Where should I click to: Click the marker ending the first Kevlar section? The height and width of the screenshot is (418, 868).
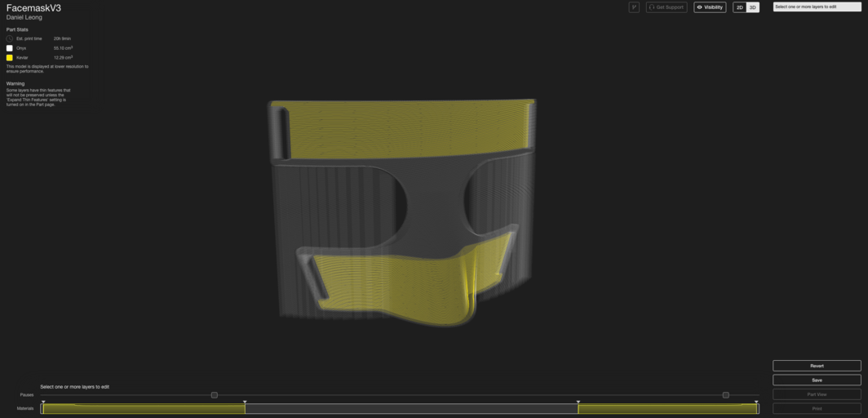tap(245, 402)
